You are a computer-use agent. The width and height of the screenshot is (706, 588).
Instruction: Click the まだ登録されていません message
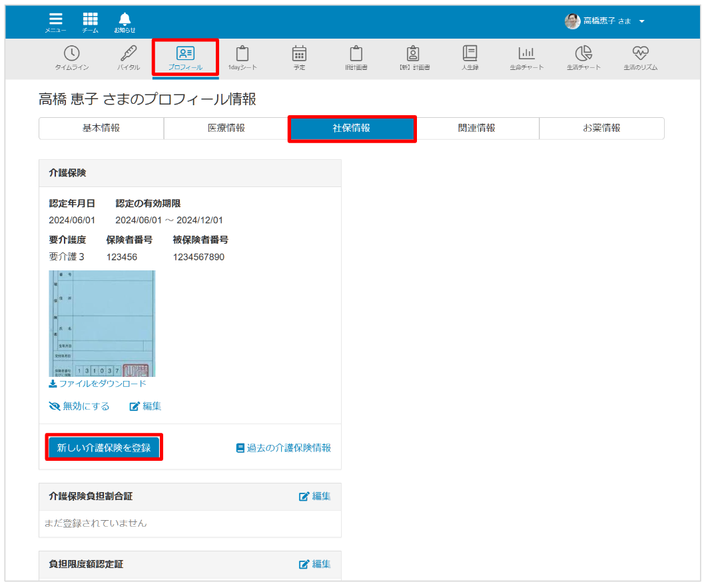click(95, 523)
